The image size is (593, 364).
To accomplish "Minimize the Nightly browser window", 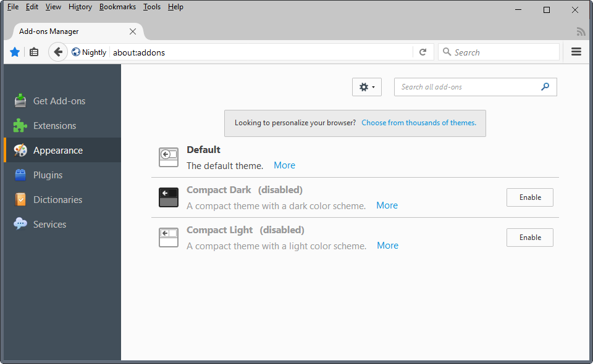I will click(518, 9).
